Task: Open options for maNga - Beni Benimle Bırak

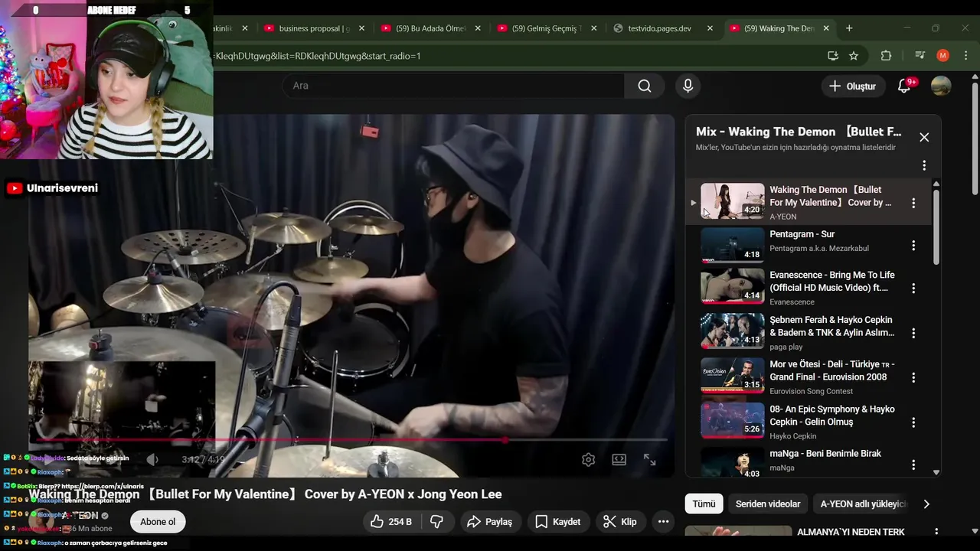Action: (x=913, y=465)
